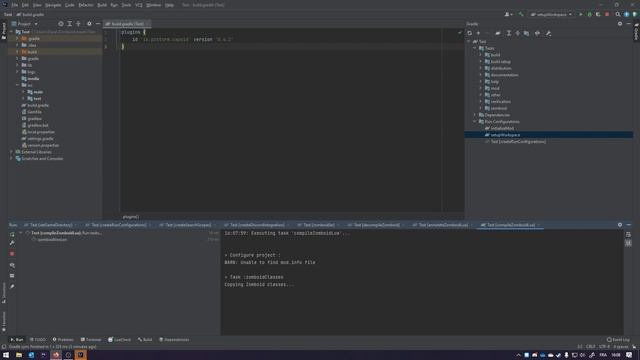Open the Event Log
Image resolution: width=640 pixels, height=360 pixels.
coord(618,340)
